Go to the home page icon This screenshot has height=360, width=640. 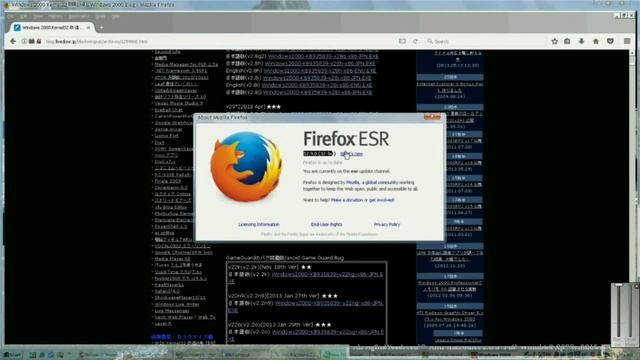click(596, 41)
